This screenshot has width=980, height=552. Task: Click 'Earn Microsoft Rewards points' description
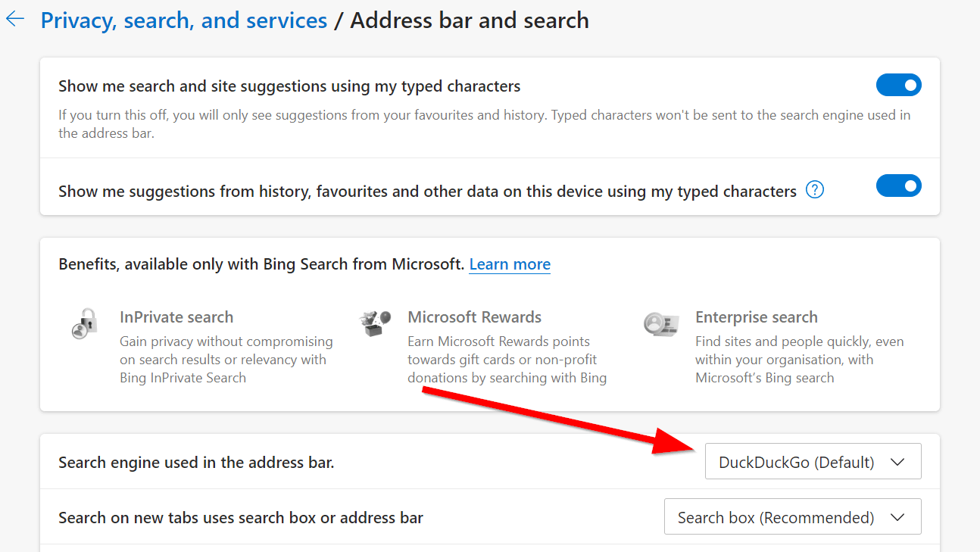(x=507, y=360)
